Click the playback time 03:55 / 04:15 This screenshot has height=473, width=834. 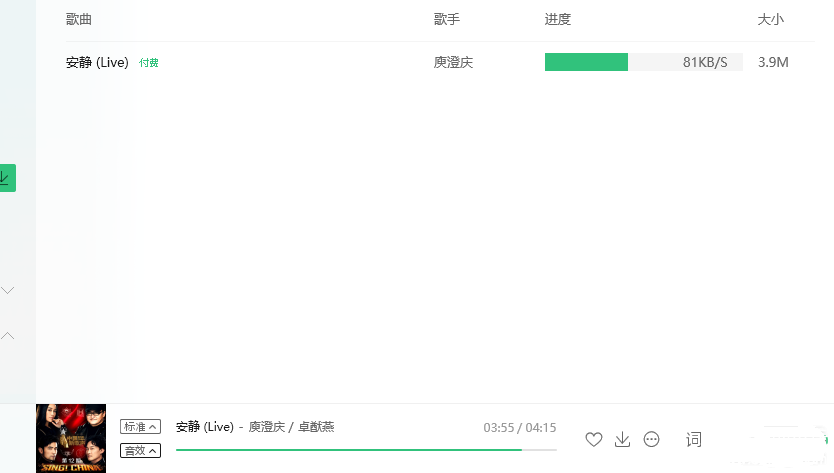pyautogui.click(x=520, y=428)
